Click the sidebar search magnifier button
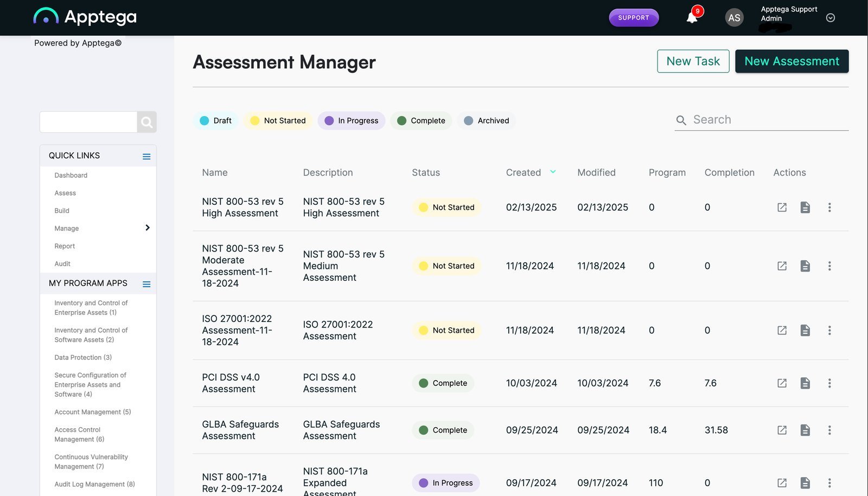Screen dimensions: 868x496 click(x=147, y=122)
